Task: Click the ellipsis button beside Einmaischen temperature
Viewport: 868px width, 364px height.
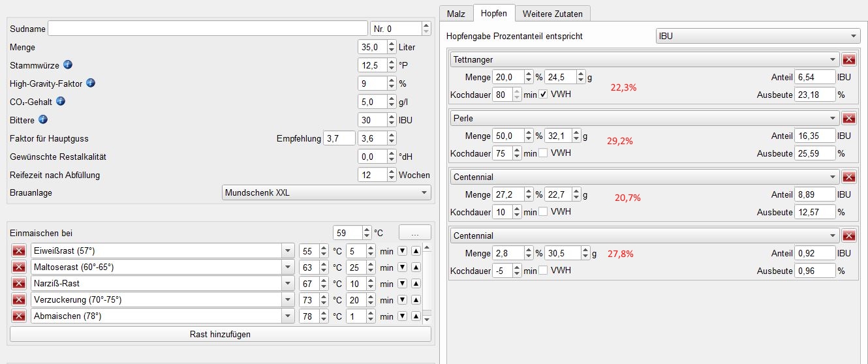Action: (414, 232)
